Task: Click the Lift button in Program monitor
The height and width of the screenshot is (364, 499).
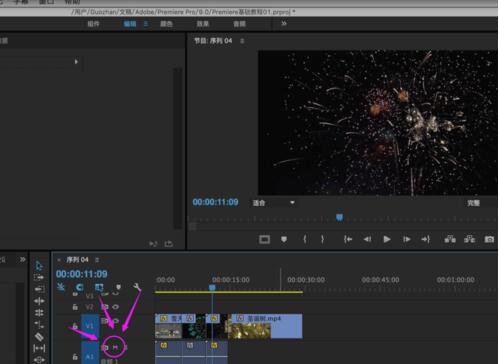Action: (450, 239)
